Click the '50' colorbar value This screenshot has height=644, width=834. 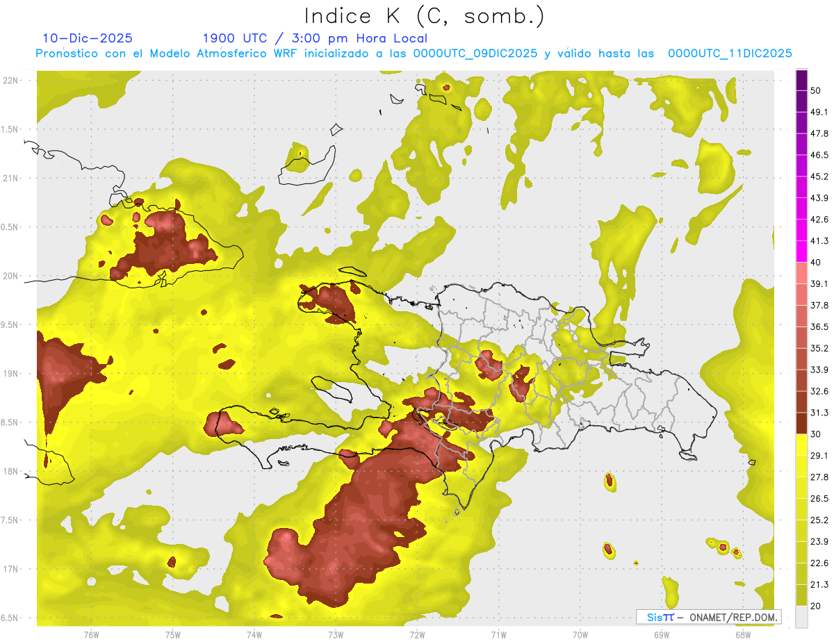coord(816,90)
